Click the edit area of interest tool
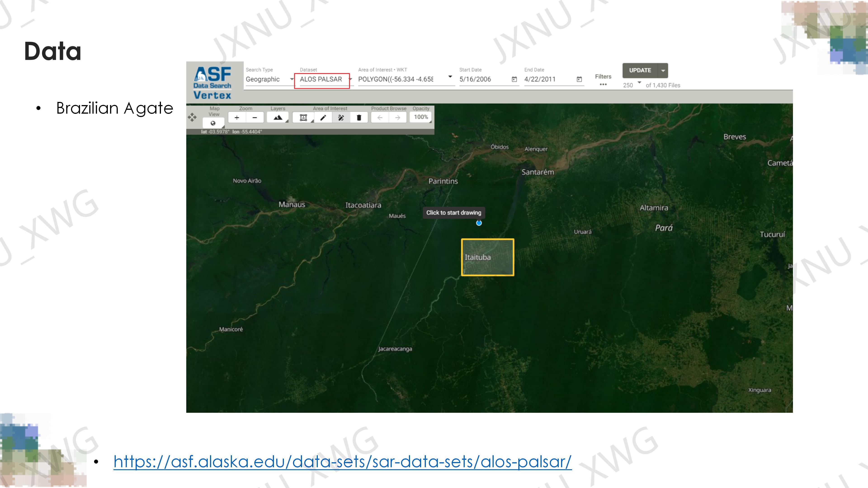Image resolution: width=868 pixels, height=488 pixels. pyautogui.click(x=341, y=117)
